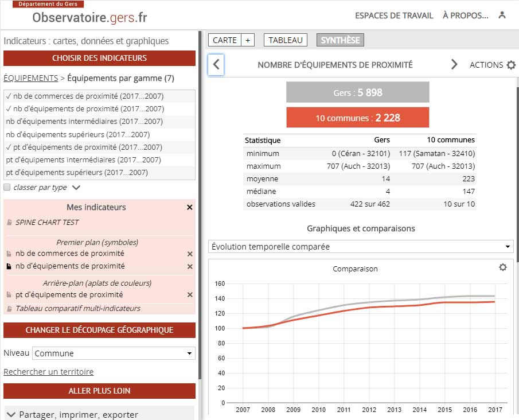Close the Mes indicateurs panel
Image resolution: width=519 pixels, height=420 pixels.
(190, 207)
